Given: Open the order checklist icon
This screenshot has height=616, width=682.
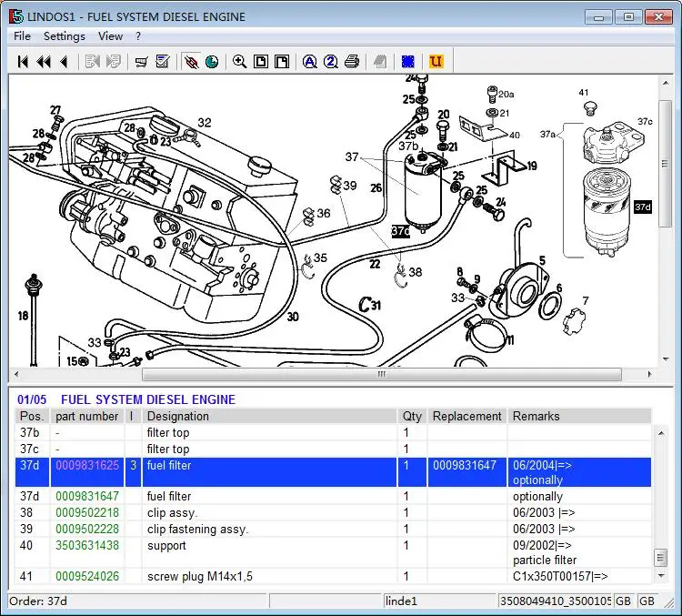Looking at the screenshot, I should 162,62.
